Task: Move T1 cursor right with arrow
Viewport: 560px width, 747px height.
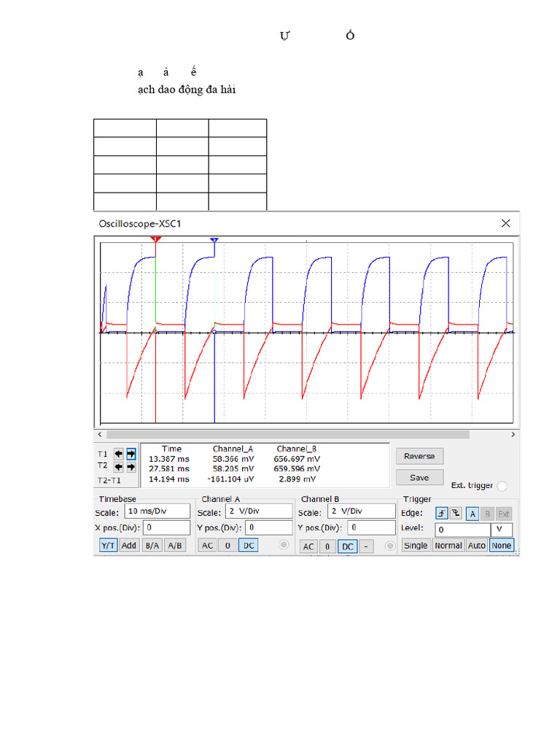Action: point(131,453)
